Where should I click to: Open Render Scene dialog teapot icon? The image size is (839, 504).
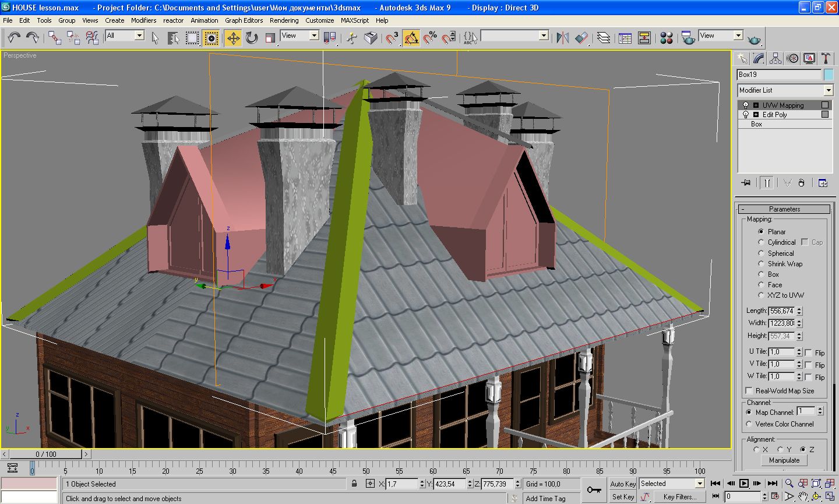[x=688, y=38]
